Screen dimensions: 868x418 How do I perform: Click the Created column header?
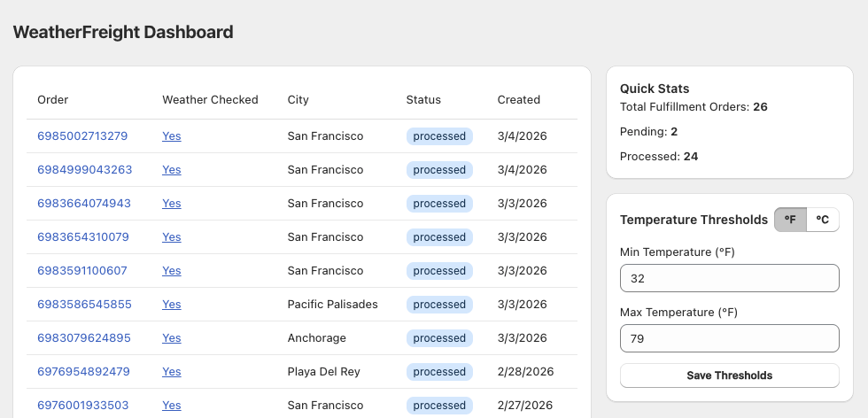coord(519,100)
